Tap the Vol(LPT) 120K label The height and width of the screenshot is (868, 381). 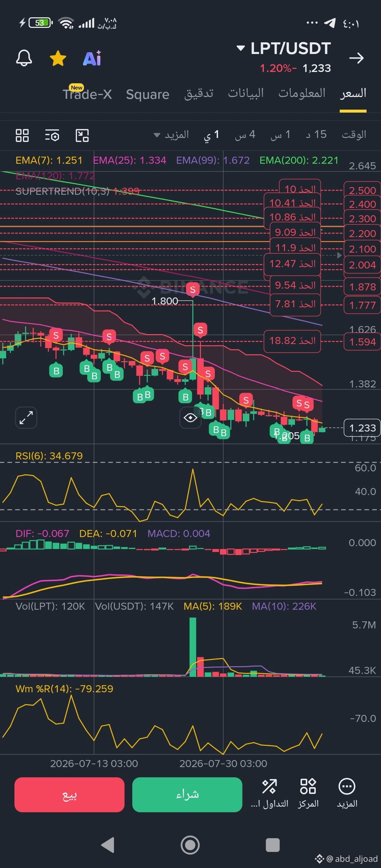tap(50, 606)
